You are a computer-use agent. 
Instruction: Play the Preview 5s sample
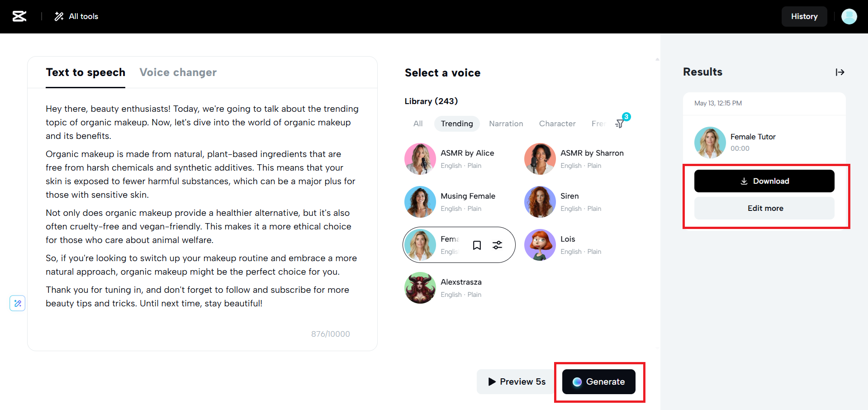[x=517, y=382]
